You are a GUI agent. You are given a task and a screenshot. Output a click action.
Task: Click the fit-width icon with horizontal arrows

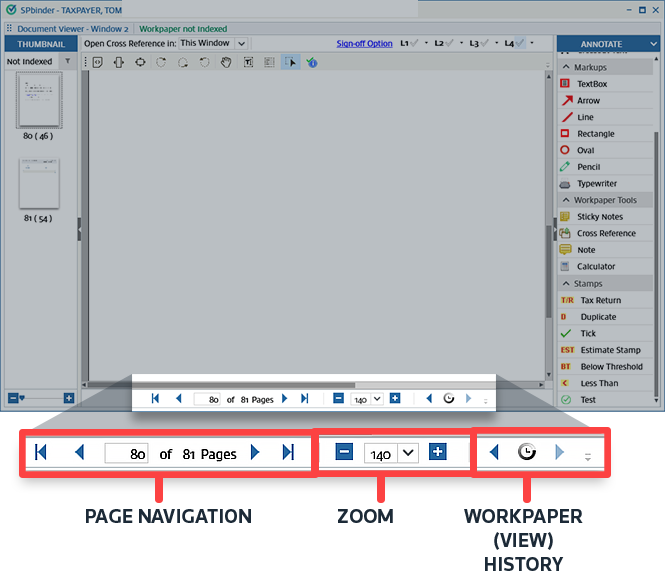[119, 63]
